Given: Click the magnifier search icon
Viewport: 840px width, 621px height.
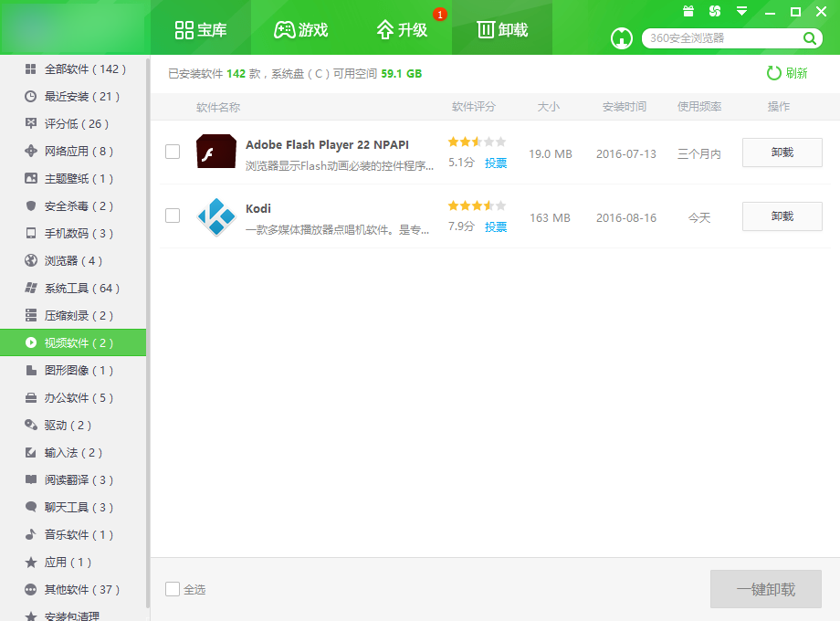Looking at the screenshot, I should tap(810, 38).
